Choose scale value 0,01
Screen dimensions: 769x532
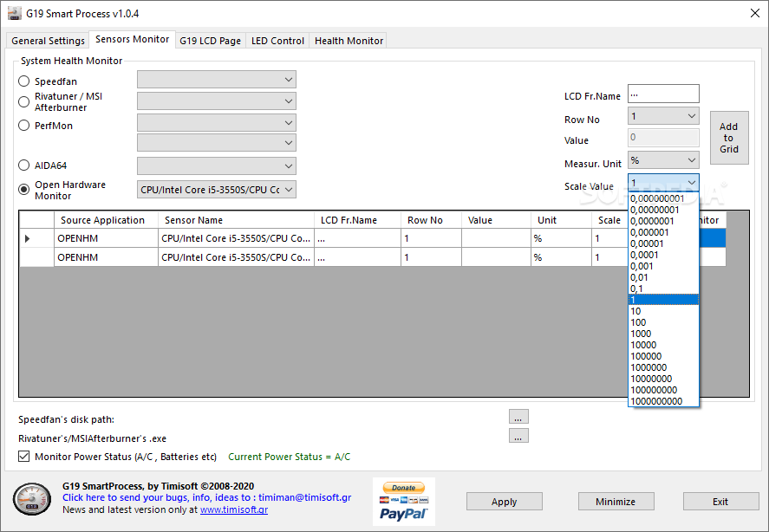pos(663,277)
